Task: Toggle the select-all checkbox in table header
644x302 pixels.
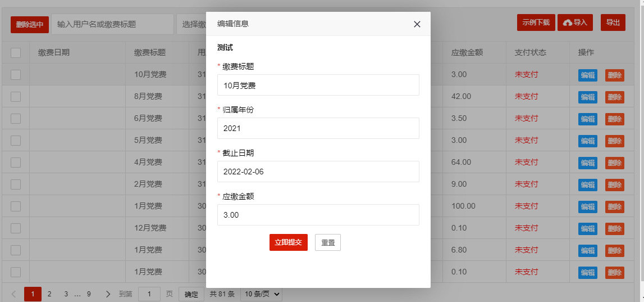Action: [16, 53]
